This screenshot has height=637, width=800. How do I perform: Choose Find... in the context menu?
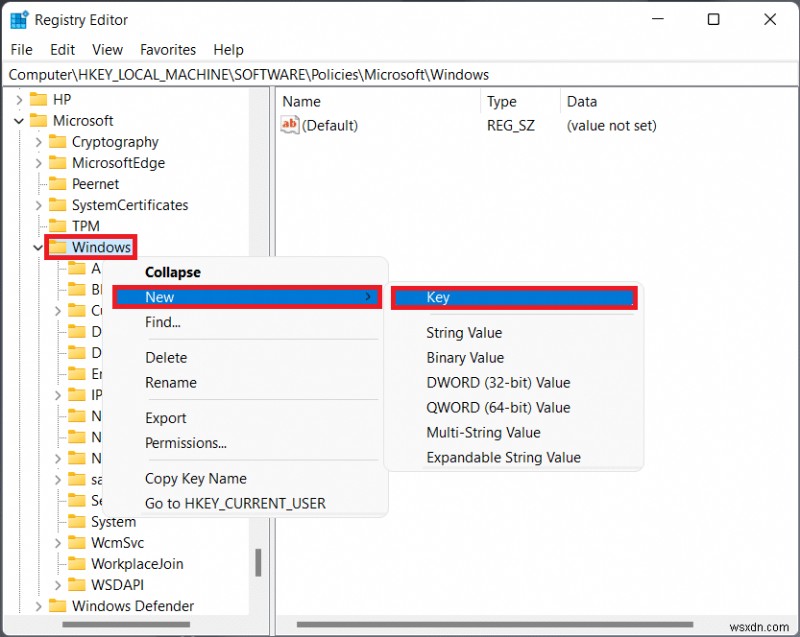pos(246,322)
